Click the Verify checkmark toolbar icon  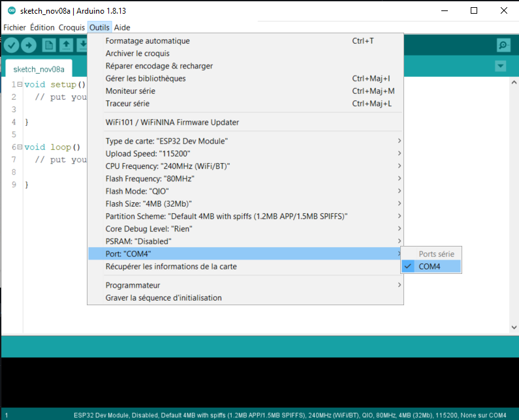(12, 45)
